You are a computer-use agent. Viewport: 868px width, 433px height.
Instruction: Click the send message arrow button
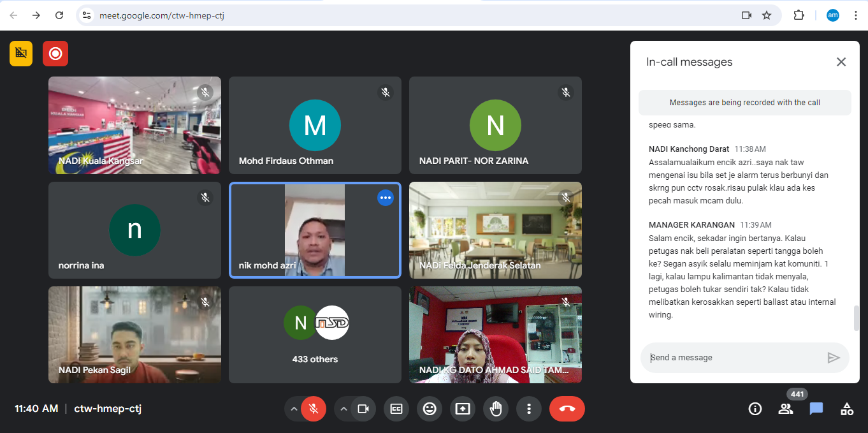point(833,358)
